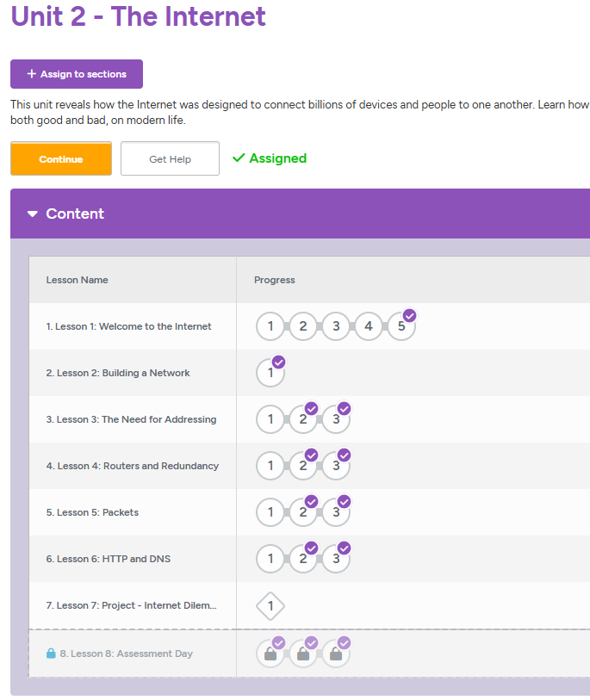Open the completed level 3 of Lesson 5

336,512
